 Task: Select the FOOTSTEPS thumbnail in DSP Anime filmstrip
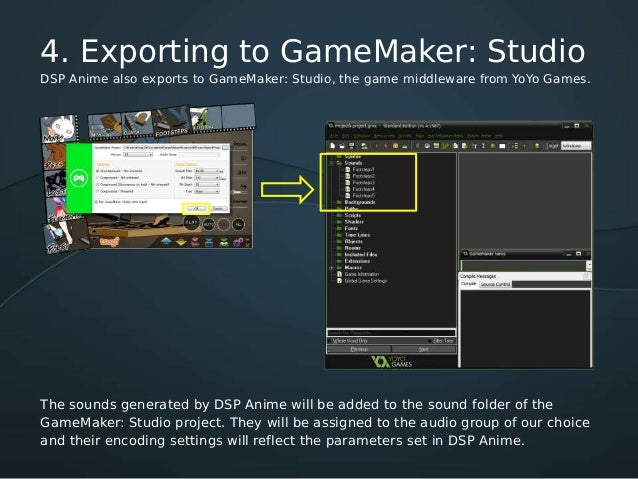click(x=170, y=121)
